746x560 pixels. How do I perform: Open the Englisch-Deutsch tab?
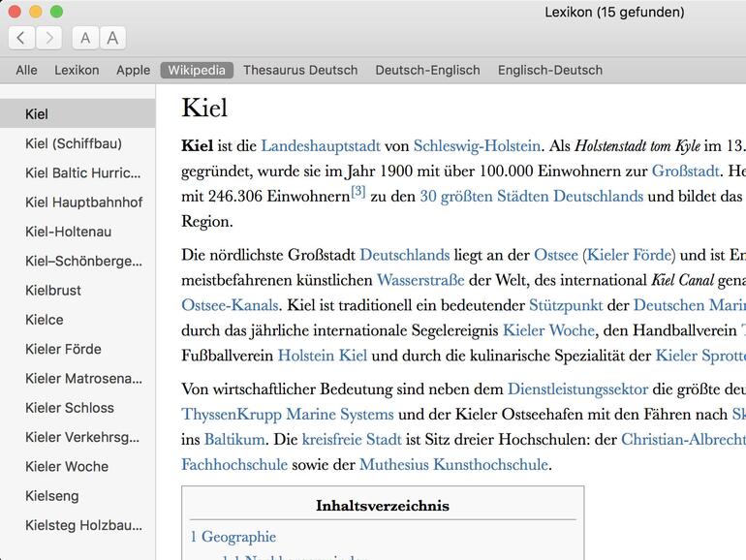550,70
